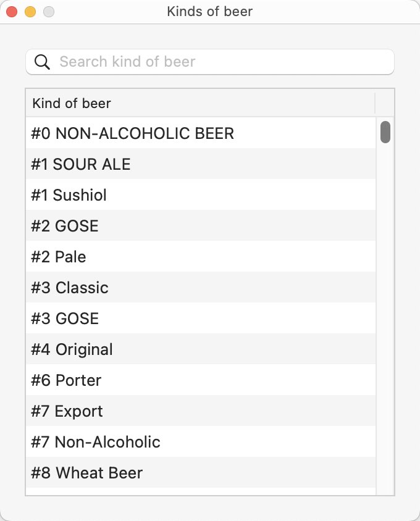Viewport: 420px width, 521px height.
Task: Click the Kind of beer column header
Action: coord(200,103)
